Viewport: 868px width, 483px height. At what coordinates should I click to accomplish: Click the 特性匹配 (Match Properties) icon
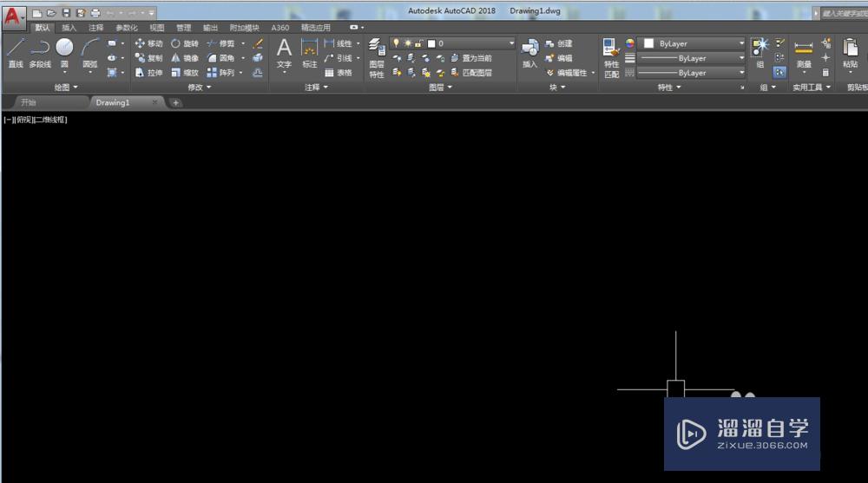point(611,59)
